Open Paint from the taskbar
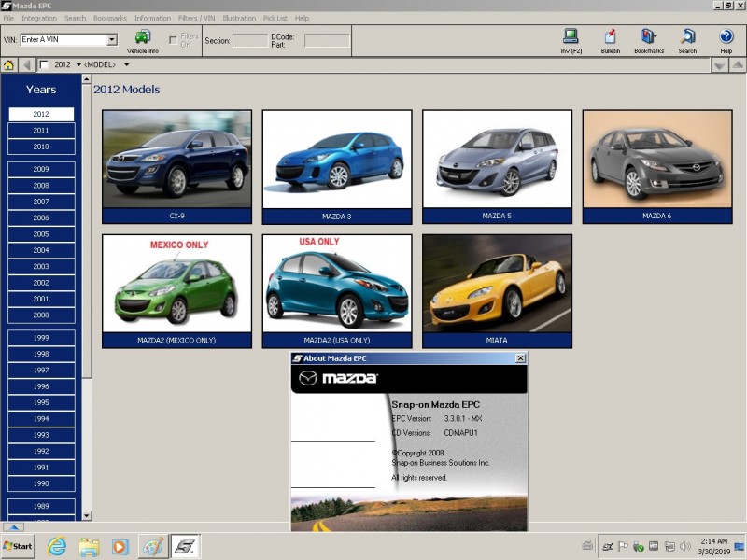The height and width of the screenshot is (560, 747). pyautogui.click(x=153, y=547)
